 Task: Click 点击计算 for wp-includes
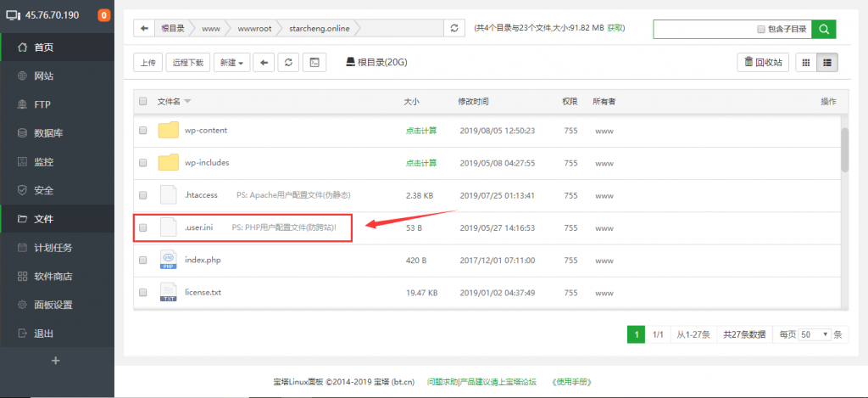click(420, 163)
